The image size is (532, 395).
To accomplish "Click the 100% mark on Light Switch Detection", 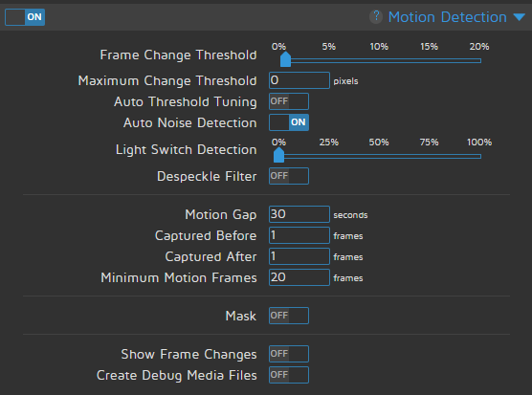I will 479,143.
